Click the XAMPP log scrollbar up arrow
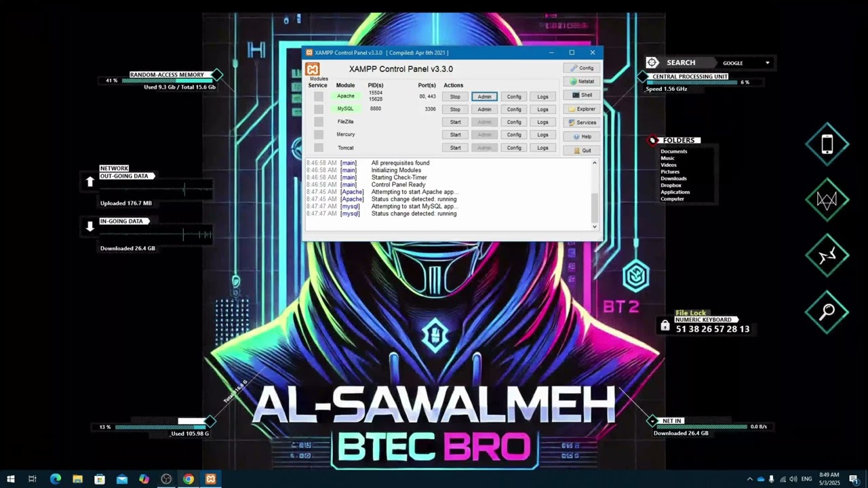Image resolution: width=868 pixels, height=488 pixels. 595,163
